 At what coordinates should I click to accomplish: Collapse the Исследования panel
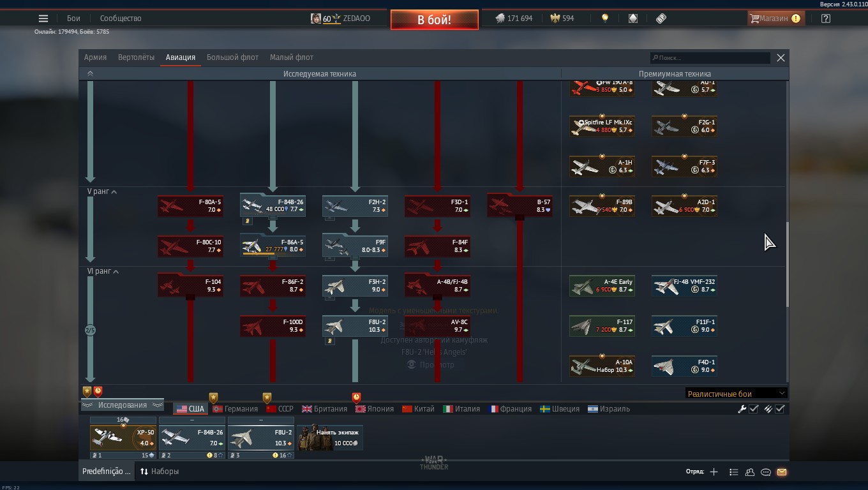[122, 405]
